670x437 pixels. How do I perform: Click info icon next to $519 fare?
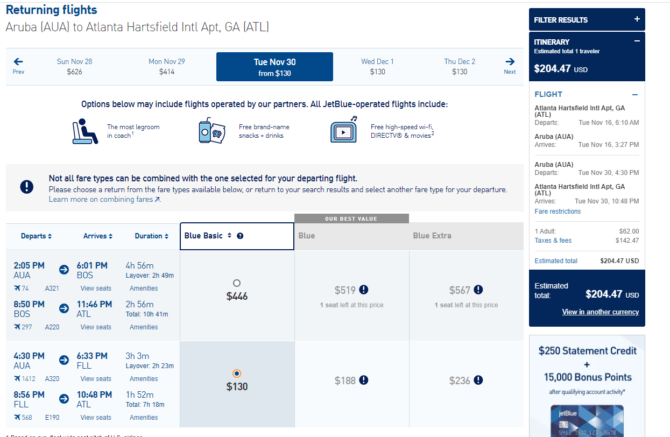click(364, 290)
